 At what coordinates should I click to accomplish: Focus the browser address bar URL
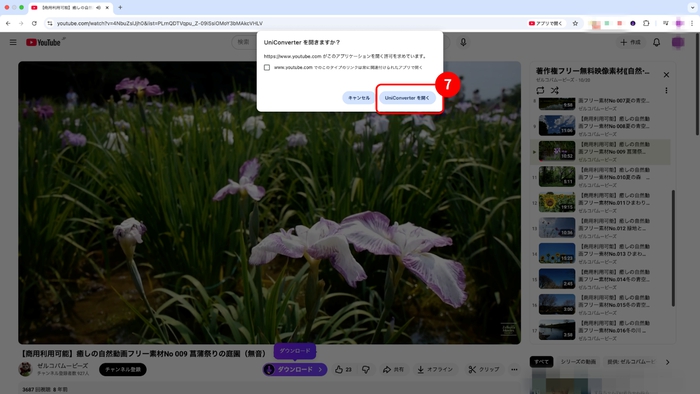click(160, 23)
